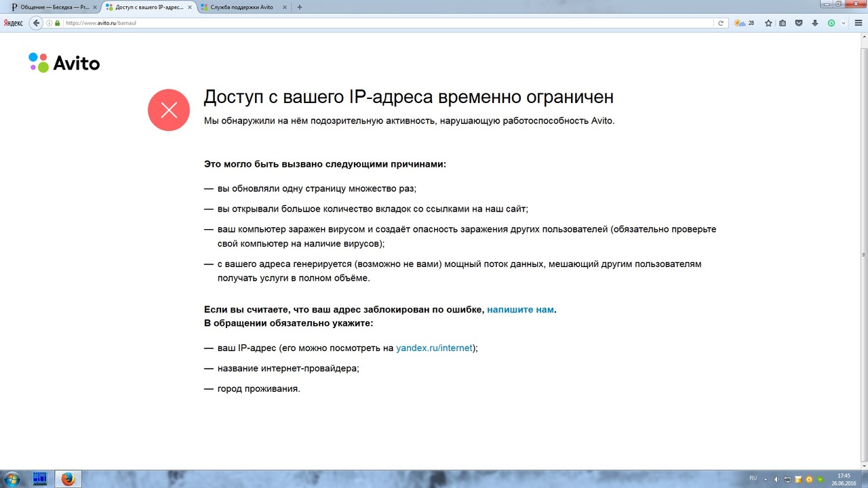Click the text город проживания
Image resolution: width=868 pixels, height=488 pixels.
258,388
